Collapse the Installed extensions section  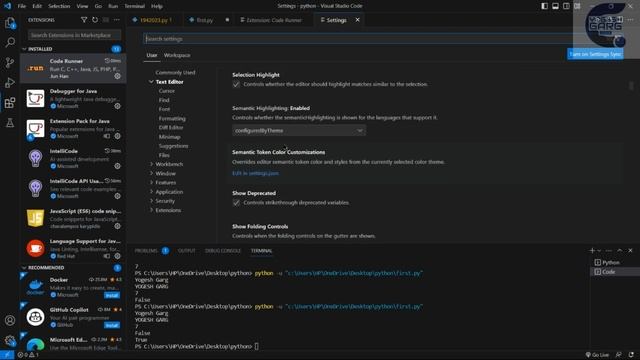pyautogui.click(x=40, y=49)
